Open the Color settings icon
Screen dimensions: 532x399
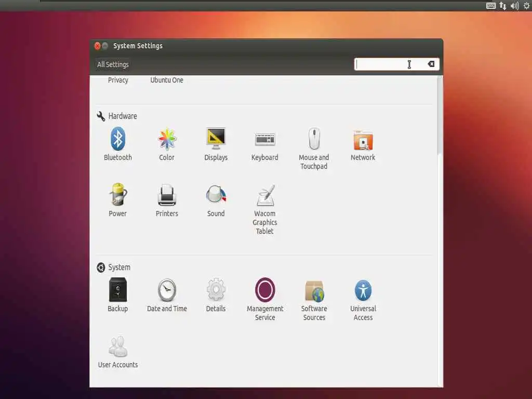pyautogui.click(x=167, y=139)
